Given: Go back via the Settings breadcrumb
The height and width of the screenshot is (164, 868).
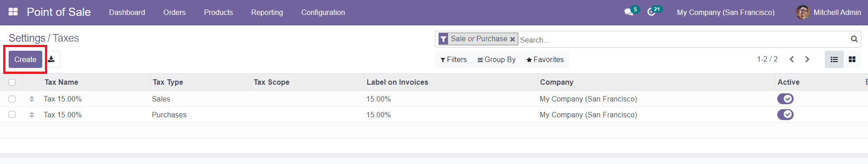Looking at the screenshot, I should (27, 38).
